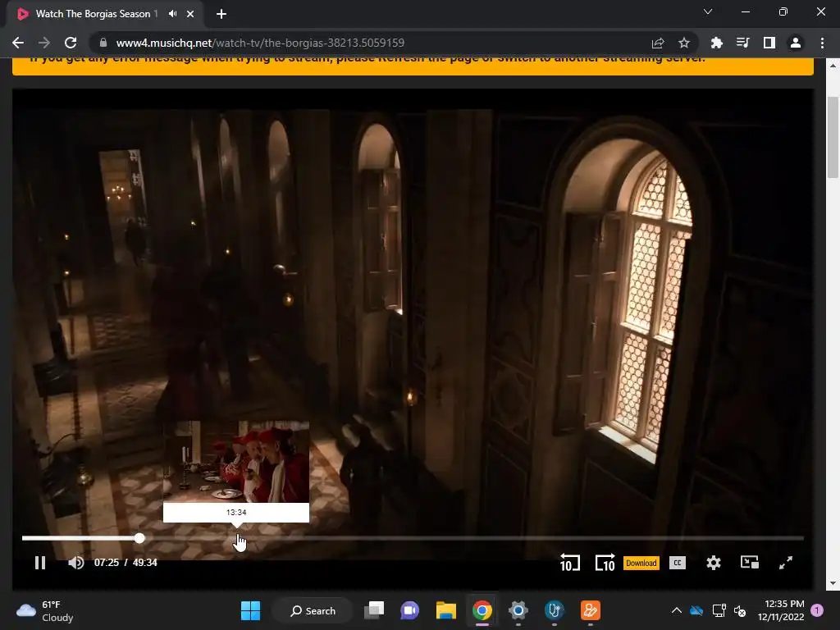Open Task View on taskbar

[x=374, y=610]
